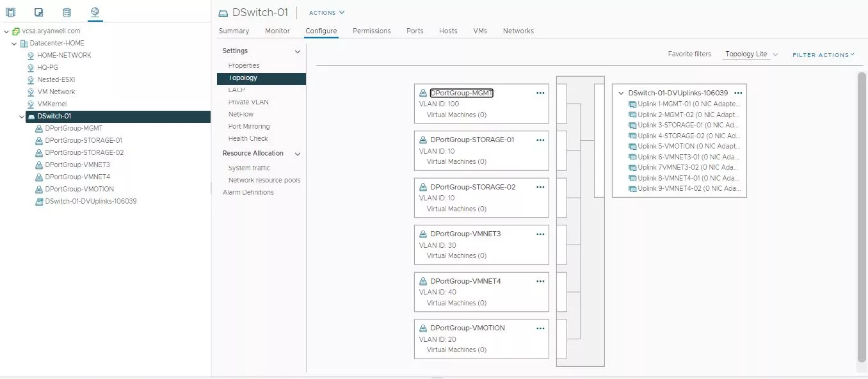
Task: Open the VMs and Templates inventory icon
Action: [x=38, y=12]
